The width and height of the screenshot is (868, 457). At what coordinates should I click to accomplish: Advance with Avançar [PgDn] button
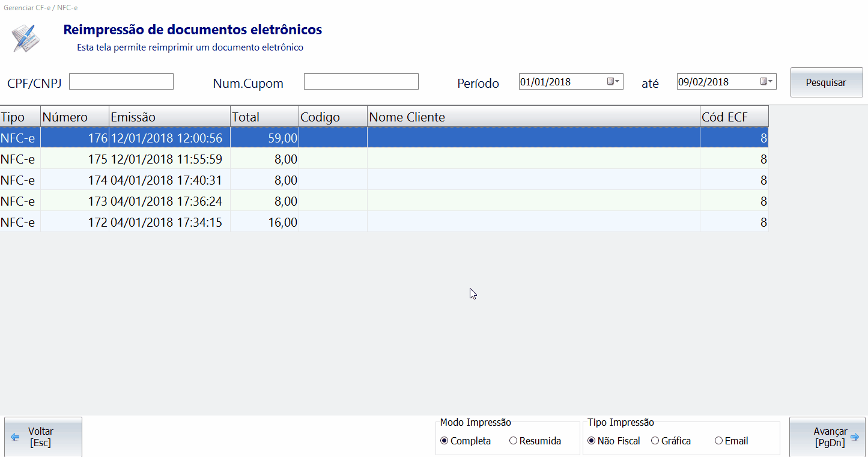(827, 437)
